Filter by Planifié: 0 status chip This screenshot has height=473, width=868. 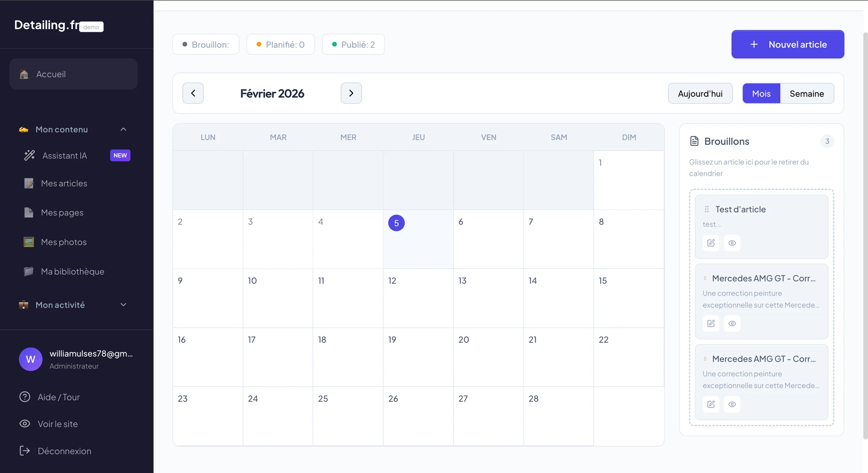(x=281, y=44)
